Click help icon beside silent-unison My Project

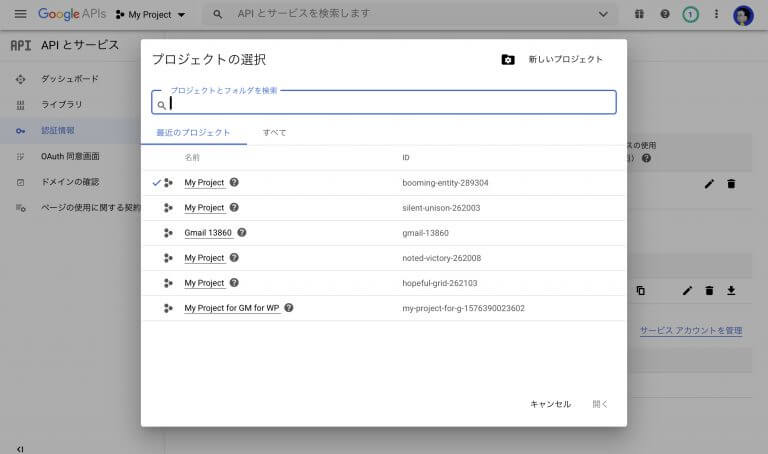[x=234, y=207]
